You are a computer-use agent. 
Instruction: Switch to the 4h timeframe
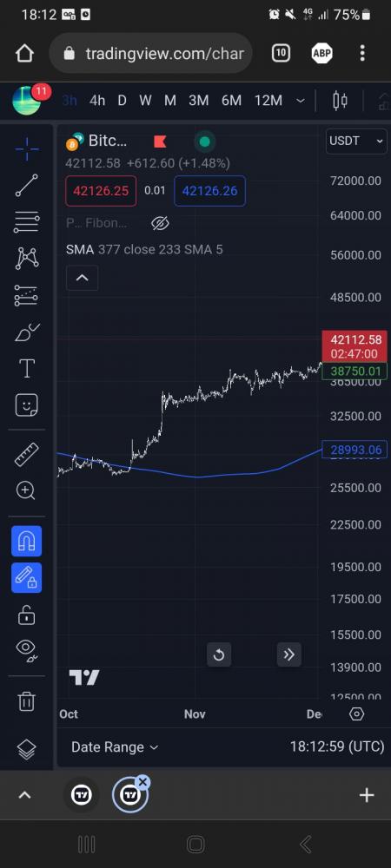pyautogui.click(x=97, y=101)
